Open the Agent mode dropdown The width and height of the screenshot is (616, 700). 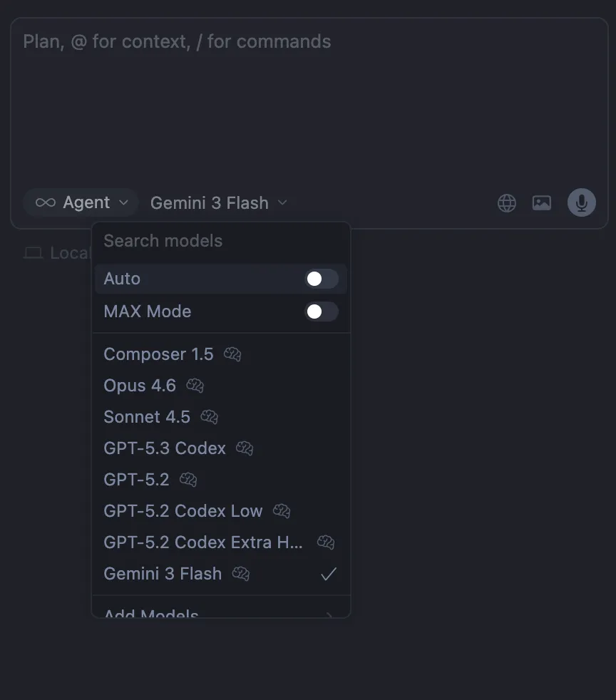click(x=81, y=203)
